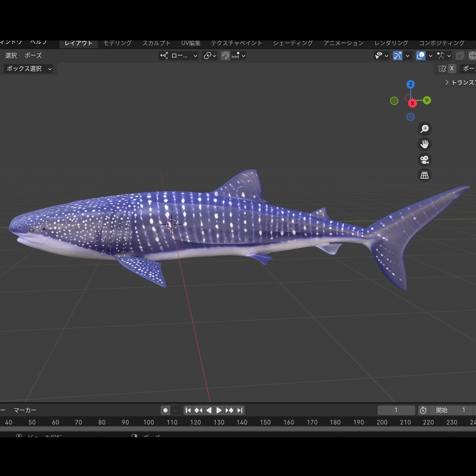Click the camera view icon in the viewport gizmos
The width and height of the screenshot is (476, 476).
click(x=424, y=160)
